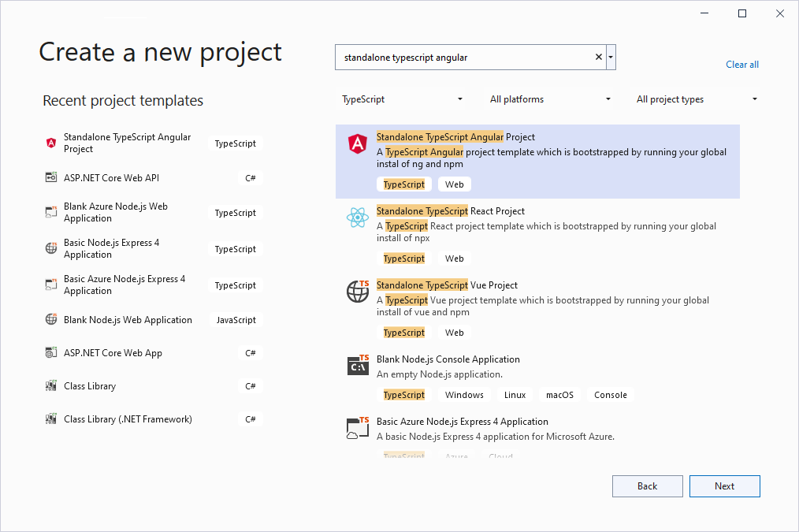Click the Basic Node.js Express 4 Application globe icon
The image size is (799, 532).
(51, 248)
